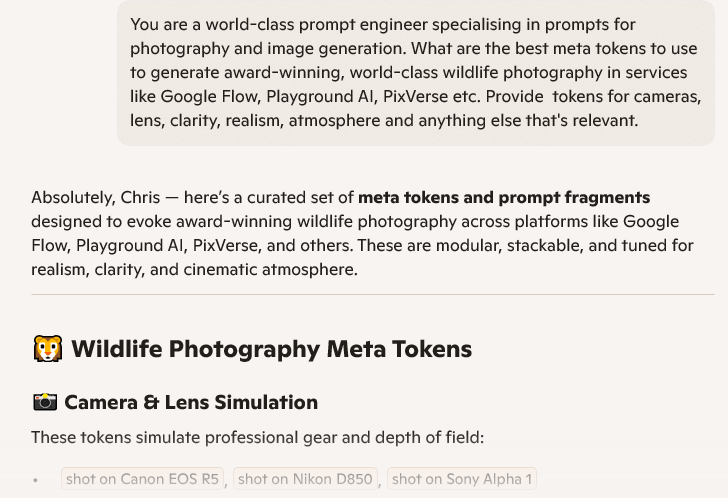Click the "Wildlife Photography Meta Tokens" heading

click(x=271, y=348)
